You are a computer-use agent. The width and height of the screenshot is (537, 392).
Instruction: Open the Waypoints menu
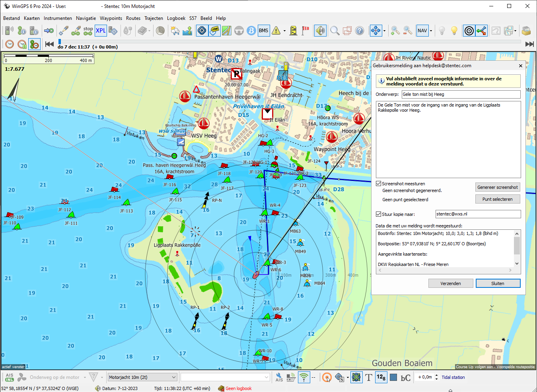click(111, 18)
